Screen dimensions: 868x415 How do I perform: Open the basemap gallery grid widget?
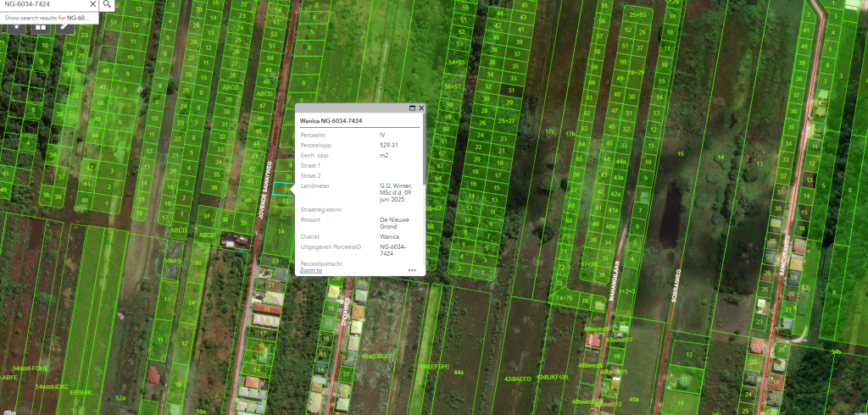click(x=40, y=26)
